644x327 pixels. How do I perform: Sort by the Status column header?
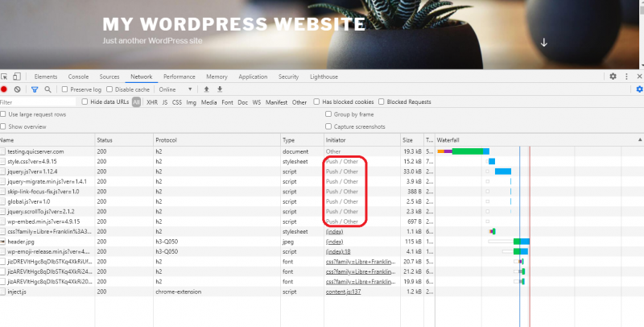pos(124,140)
